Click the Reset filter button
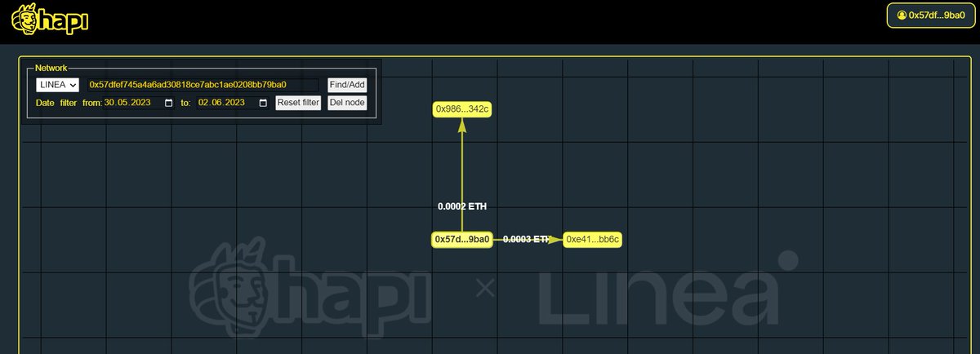 298,103
